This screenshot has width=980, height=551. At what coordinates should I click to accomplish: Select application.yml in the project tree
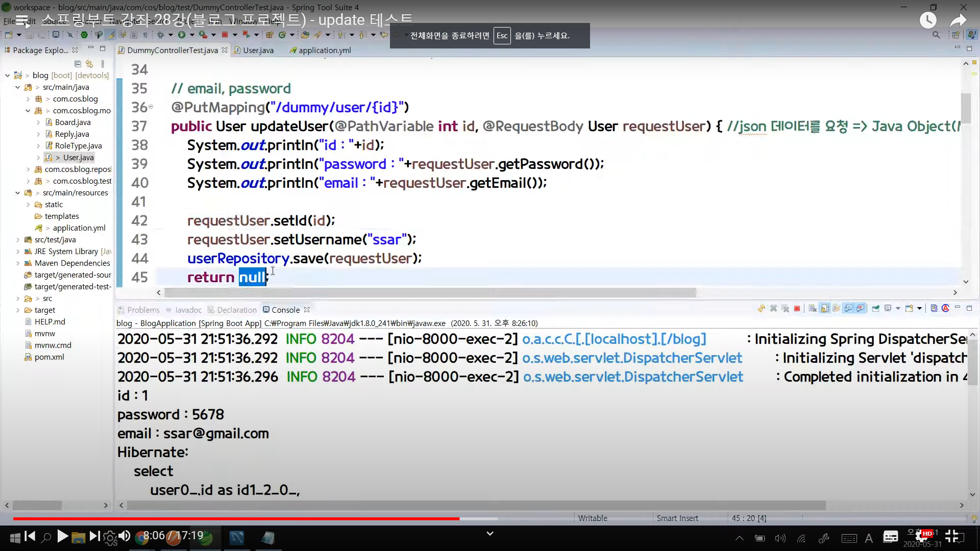click(x=70, y=228)
